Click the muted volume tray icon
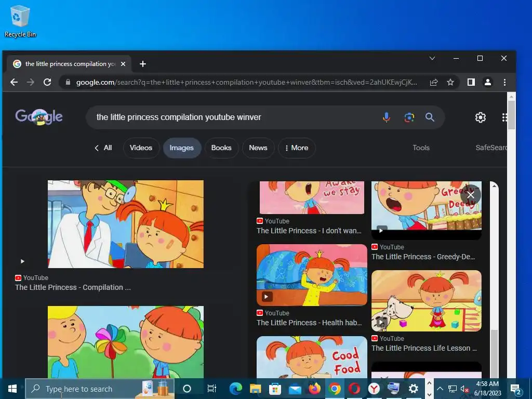532x399 pixels. point(464,389)
